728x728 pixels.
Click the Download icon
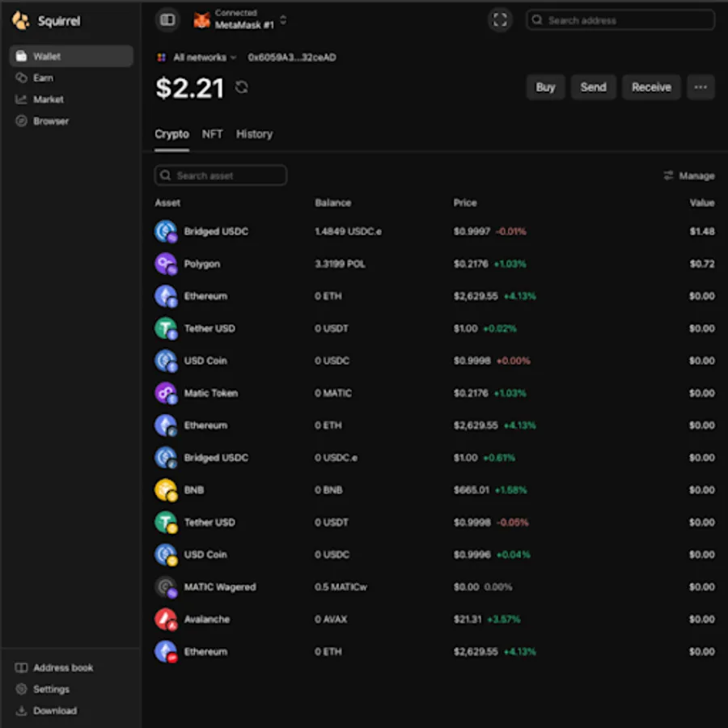pos(21,711)
